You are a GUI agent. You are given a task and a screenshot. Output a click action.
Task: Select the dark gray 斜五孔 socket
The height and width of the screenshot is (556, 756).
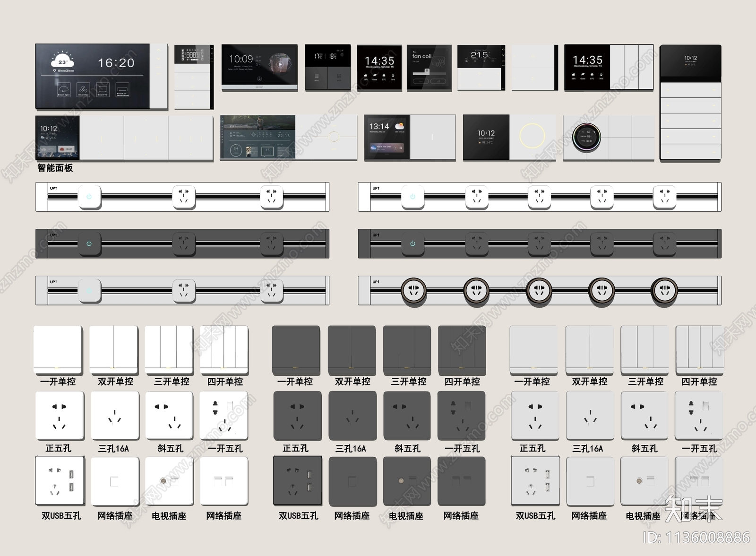tap(407, 417)
